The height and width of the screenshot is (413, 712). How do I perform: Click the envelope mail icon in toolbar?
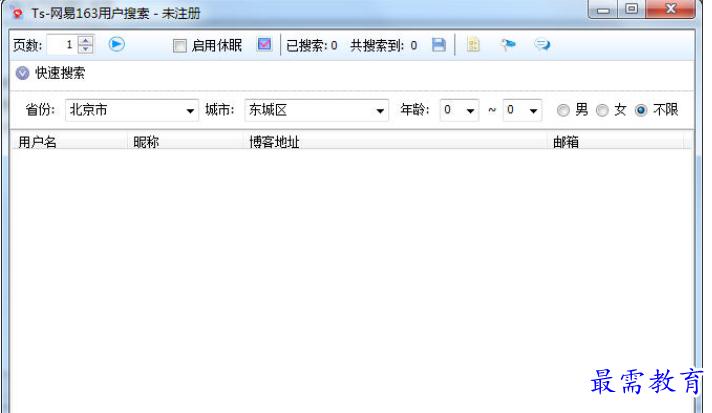click(264, 44)
